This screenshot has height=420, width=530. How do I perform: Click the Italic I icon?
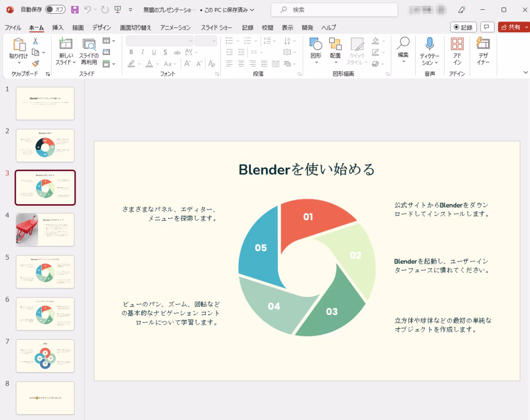[x=142, y=52]
